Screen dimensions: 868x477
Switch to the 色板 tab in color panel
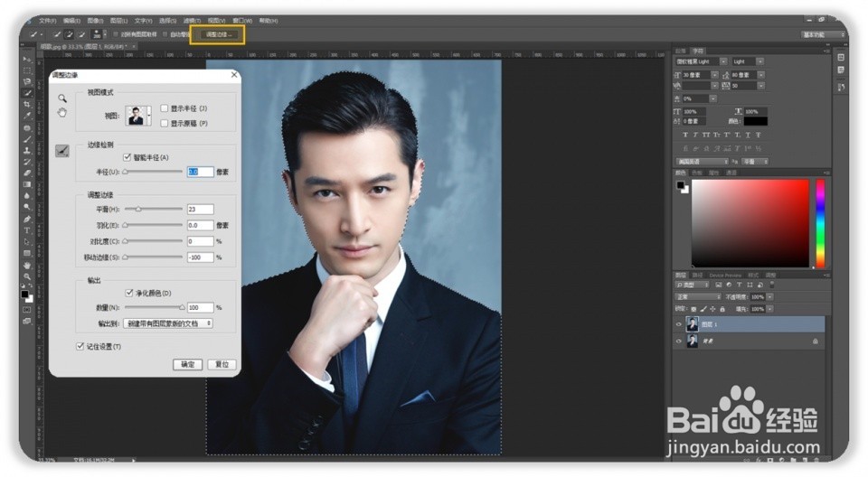(x=697, y=173)
